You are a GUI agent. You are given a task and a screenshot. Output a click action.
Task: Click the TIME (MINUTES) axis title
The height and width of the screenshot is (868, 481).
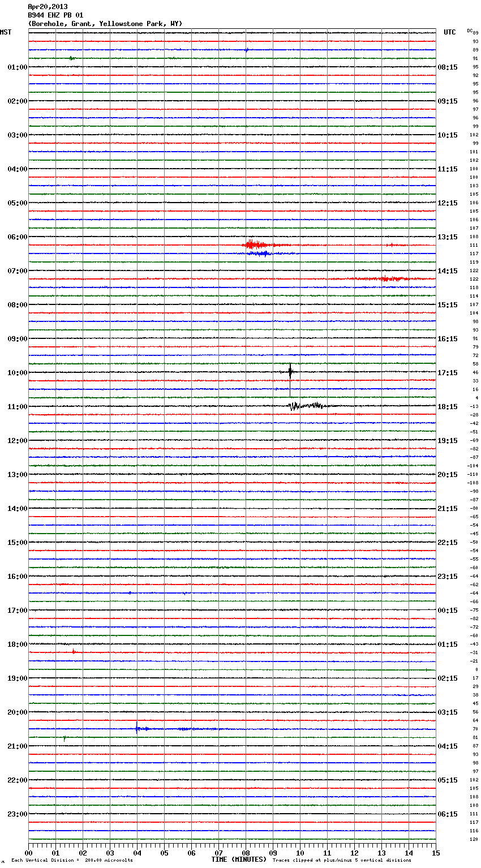click(239, 860)
